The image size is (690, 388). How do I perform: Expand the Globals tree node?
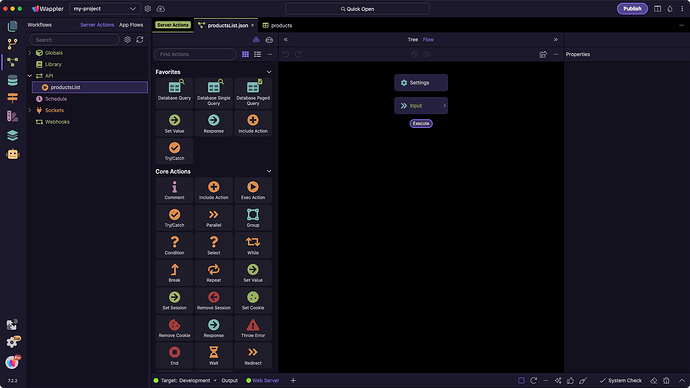30,53
